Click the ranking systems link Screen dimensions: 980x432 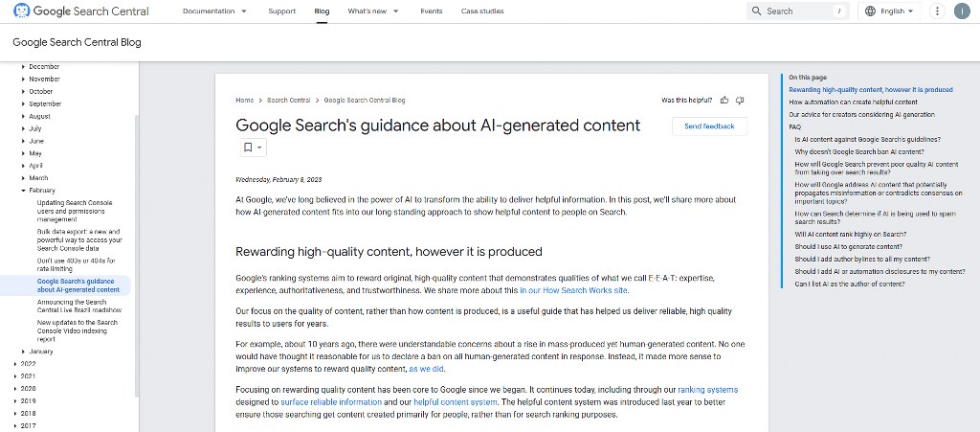point(707,390)
